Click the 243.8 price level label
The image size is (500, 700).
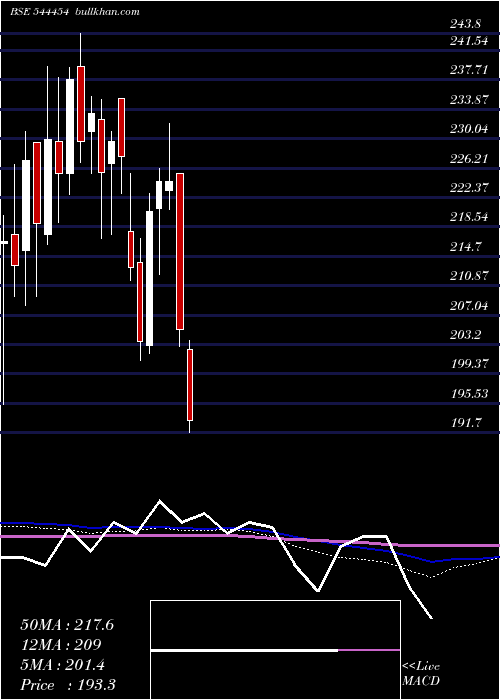[x=466, y=24]
